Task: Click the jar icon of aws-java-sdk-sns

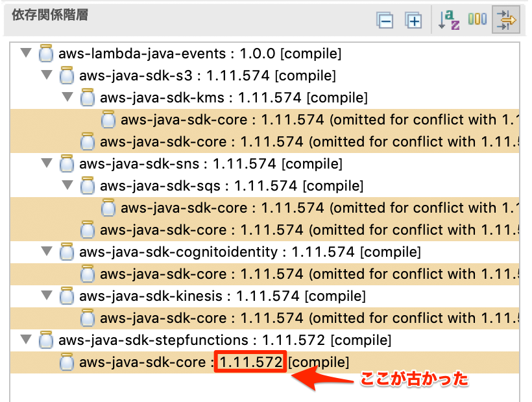Action: pos(66,163)
